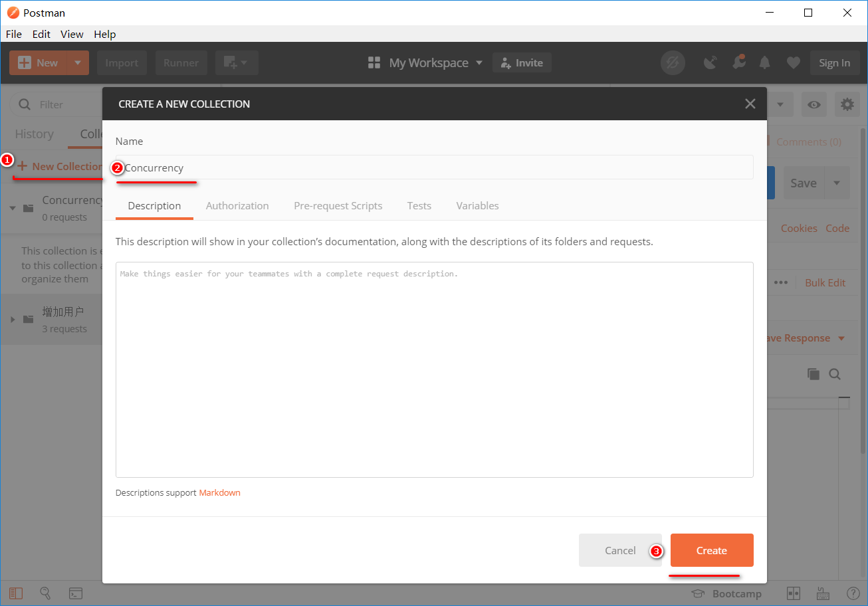868x606 pixels.
Task: Open the keyboard shortcuts icon
Action: [823, 593]
